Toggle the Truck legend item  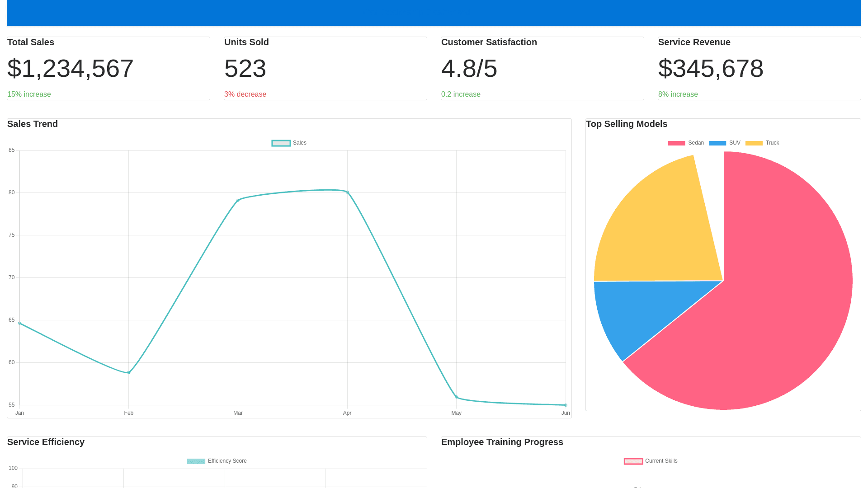pyautogui.click(x=762, y=143)
